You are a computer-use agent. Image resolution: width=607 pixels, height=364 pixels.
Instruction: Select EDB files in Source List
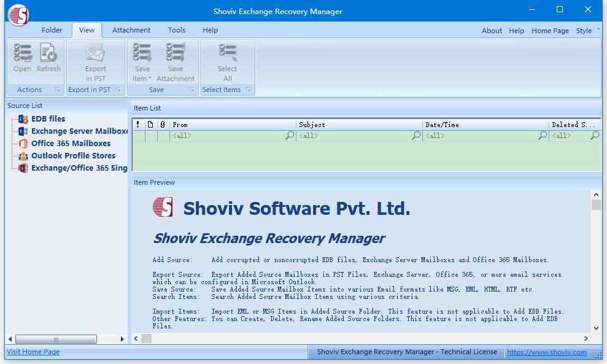click(x=48, y=119)
